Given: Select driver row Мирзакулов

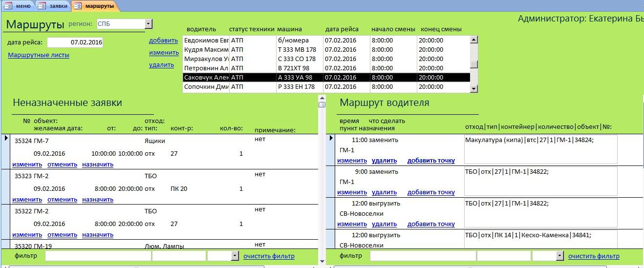Looking at the screenshot, I should 326,59.
